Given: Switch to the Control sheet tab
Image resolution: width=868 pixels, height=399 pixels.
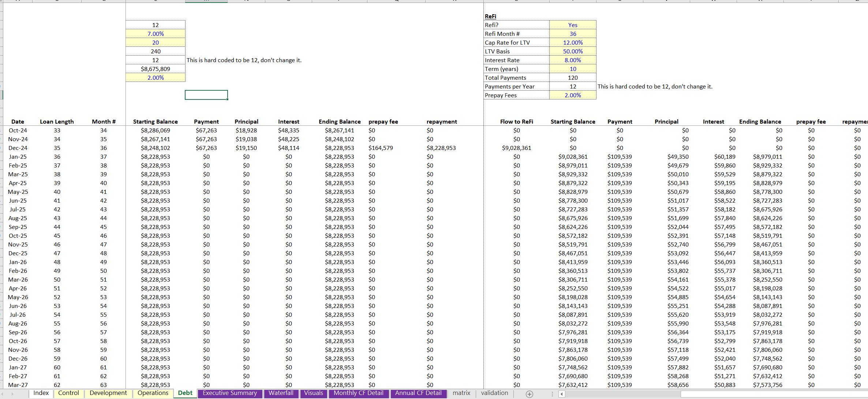Looking at the screenshot, I should (68, 393).
